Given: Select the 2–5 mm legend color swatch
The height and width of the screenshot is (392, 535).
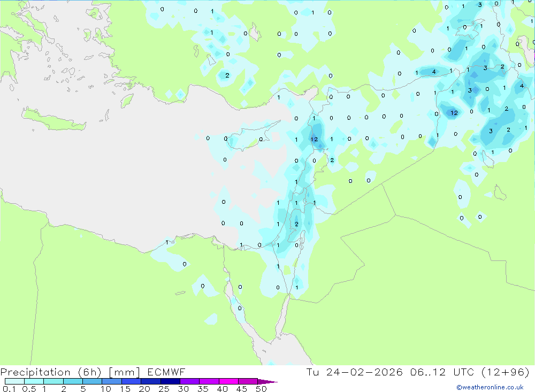Looking at the screenshot, I should [73, 381].
